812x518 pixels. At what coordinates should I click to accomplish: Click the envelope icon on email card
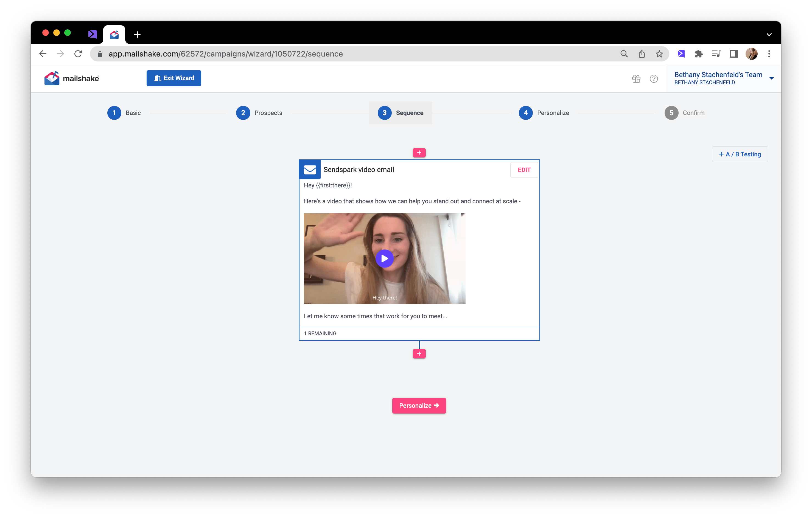[x=310, y=170]
